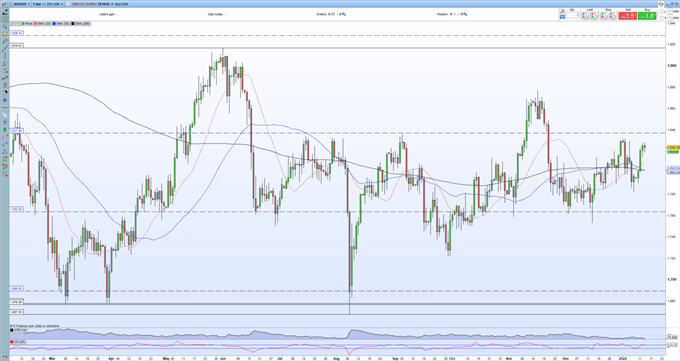The height and width of the screenshot is (361, 680).
Task: Toggle the green check next to Price legend
Action: point(17,23)
